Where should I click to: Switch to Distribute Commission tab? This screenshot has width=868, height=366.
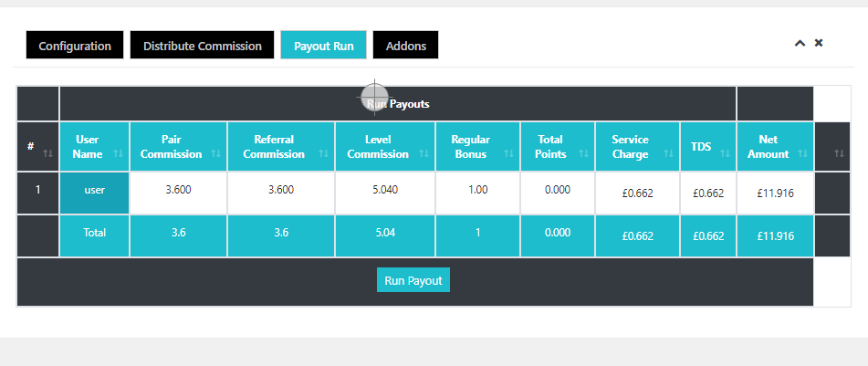[203, 46]
